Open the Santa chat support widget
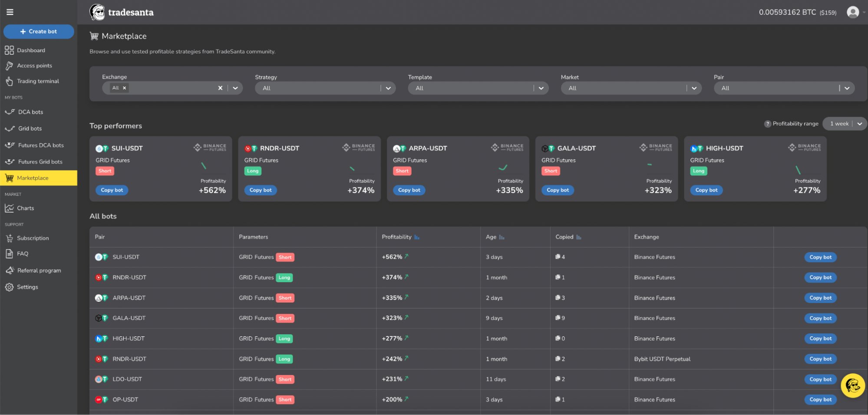The height and width of the screenshot is (415, 868). (853, 385)
